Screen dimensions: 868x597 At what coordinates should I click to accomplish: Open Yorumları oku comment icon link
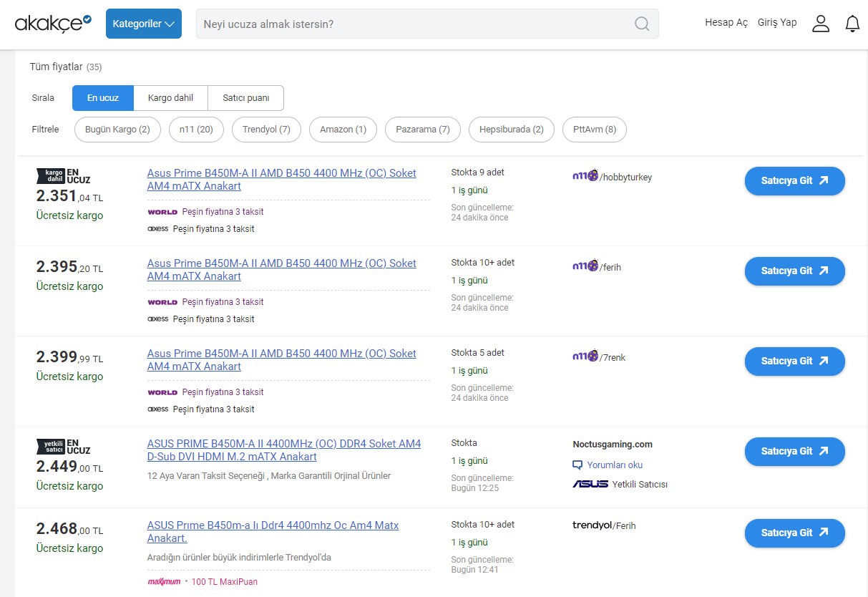tap(578, 465)
